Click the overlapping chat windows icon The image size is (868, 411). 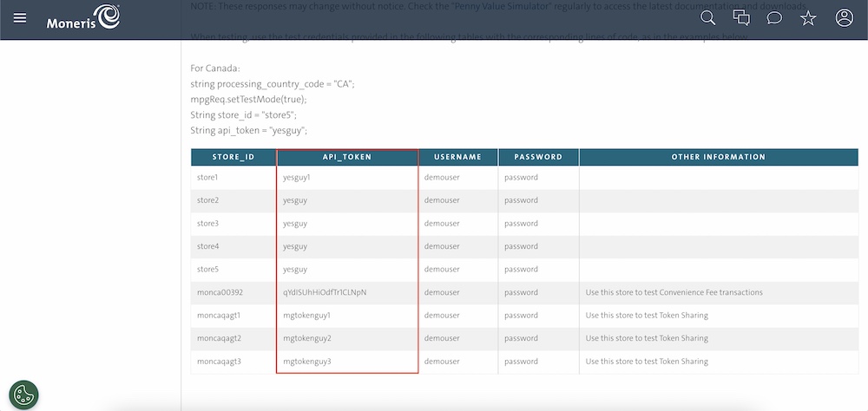coord(741,18)
